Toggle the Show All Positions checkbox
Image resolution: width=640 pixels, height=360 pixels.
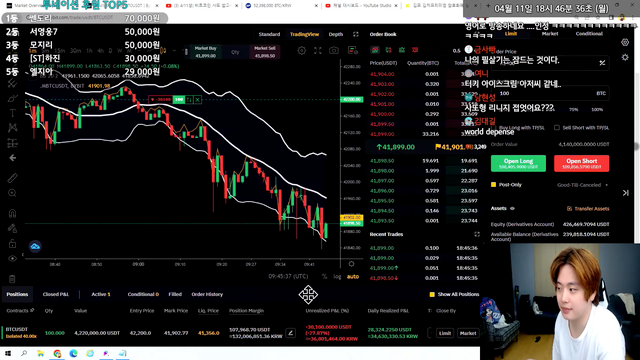432,294
